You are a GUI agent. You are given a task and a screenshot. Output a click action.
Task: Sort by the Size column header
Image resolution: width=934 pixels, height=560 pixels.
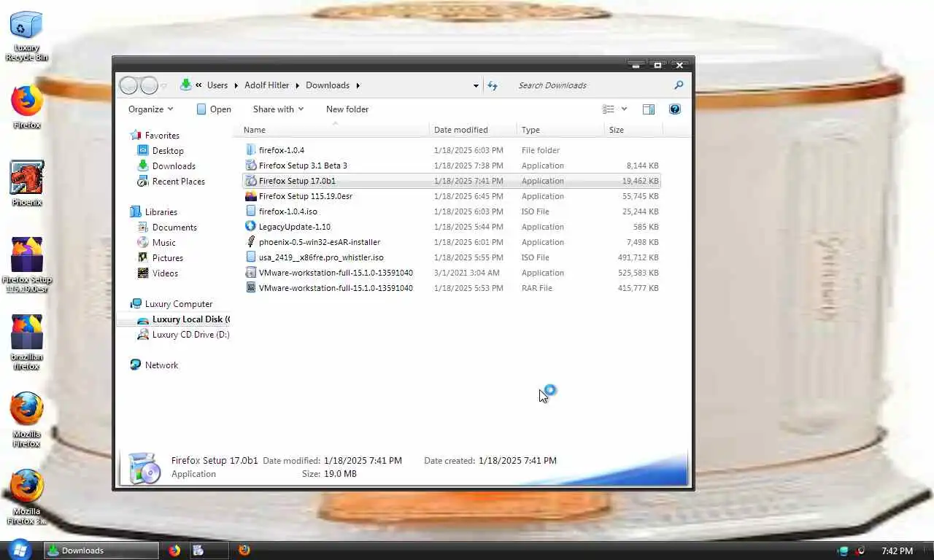633,130
